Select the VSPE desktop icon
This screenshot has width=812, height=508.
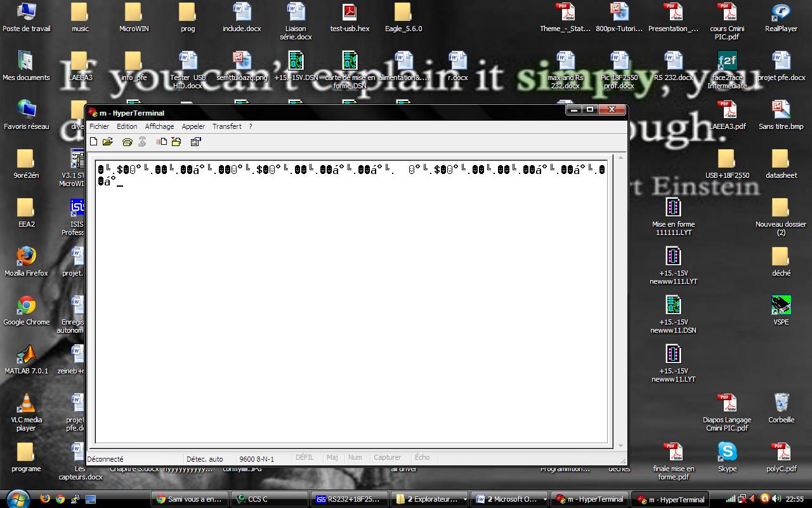coord(781,311)
